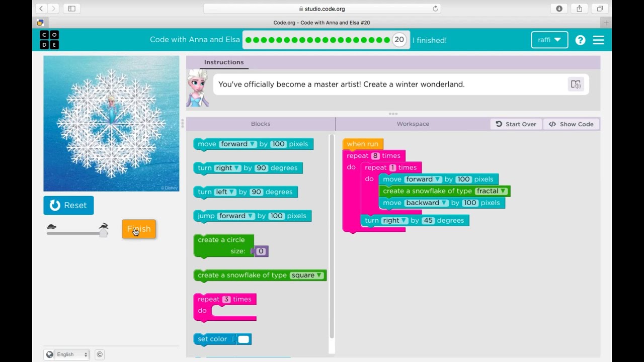The height and width of the screenshot is (362, 644).
Task: Edit the 90 in turn left block
Action: 256,192
